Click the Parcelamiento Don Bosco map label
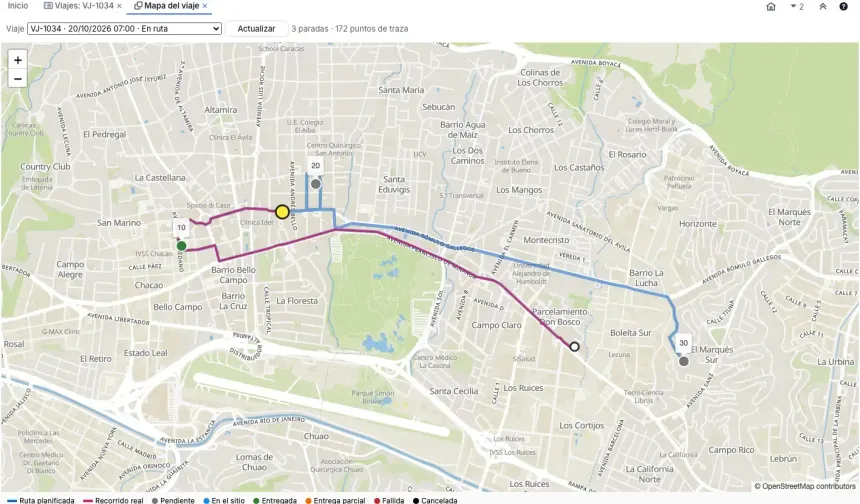Viewport: 860px width, 504px height. click(559, 316)
